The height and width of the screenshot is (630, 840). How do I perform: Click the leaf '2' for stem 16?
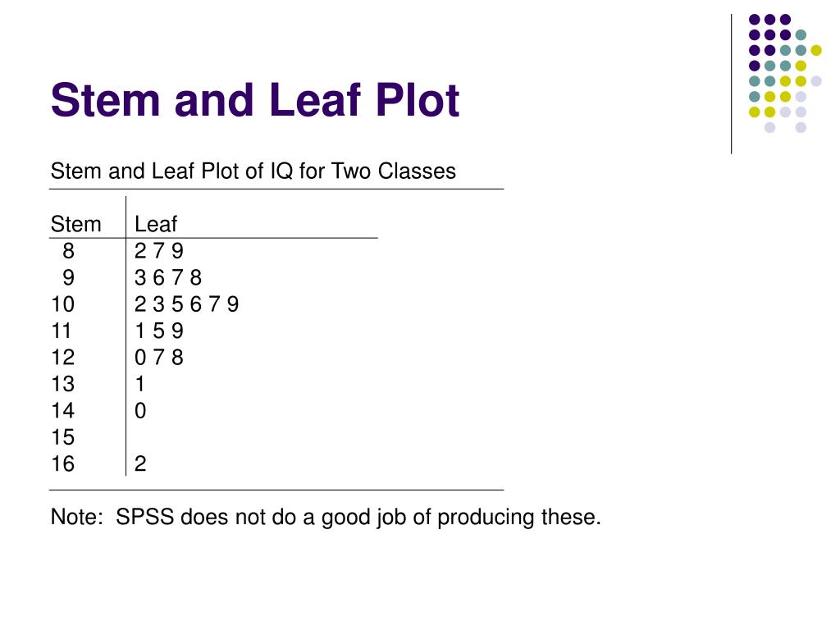pos(140,464)
